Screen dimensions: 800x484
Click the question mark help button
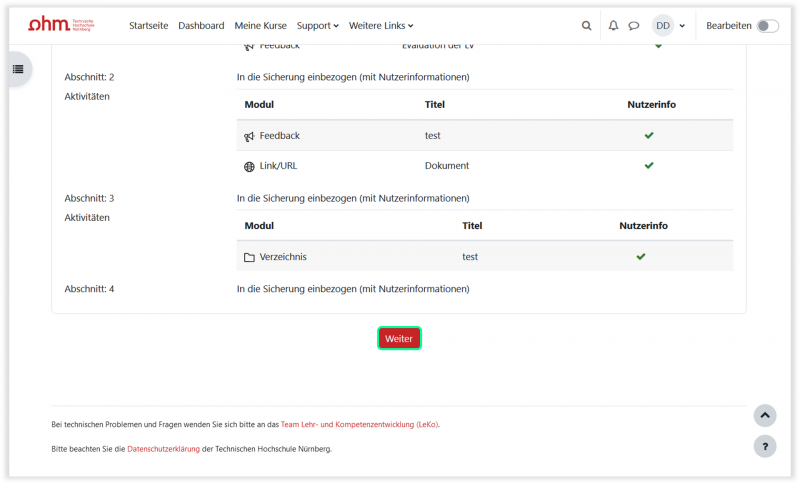(764, 446)
